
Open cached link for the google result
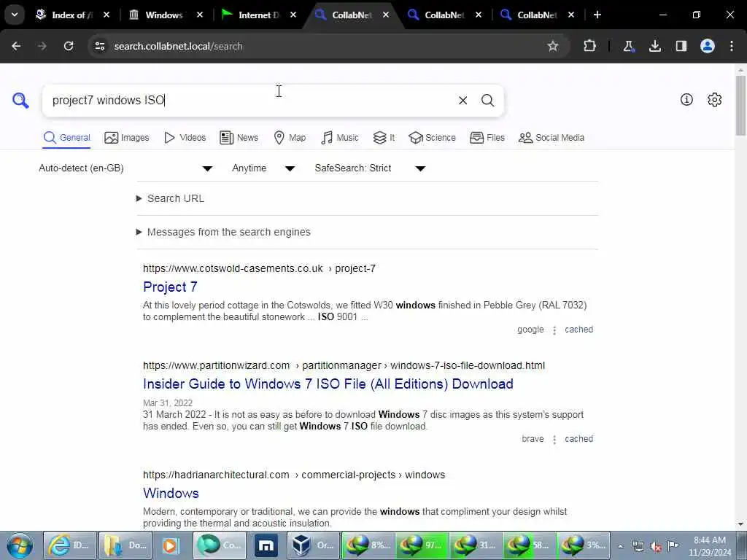coord(578,330)
